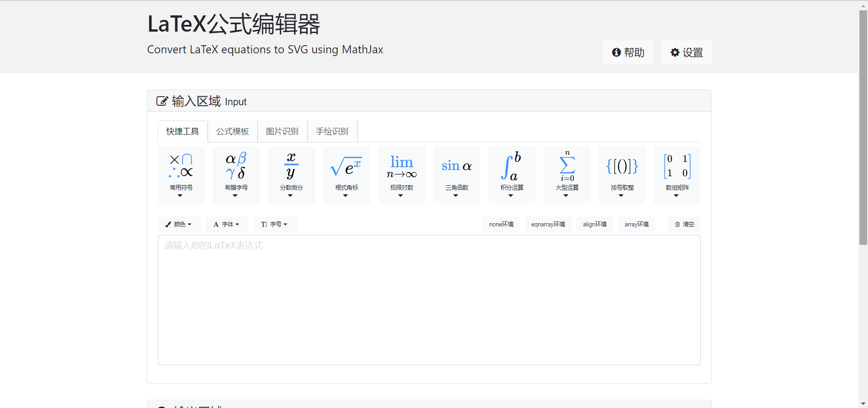The height and width of the screenshot is (408, 868).
Task: Switch to the image recognition (图片识别) tab
Action: point(282,131)
